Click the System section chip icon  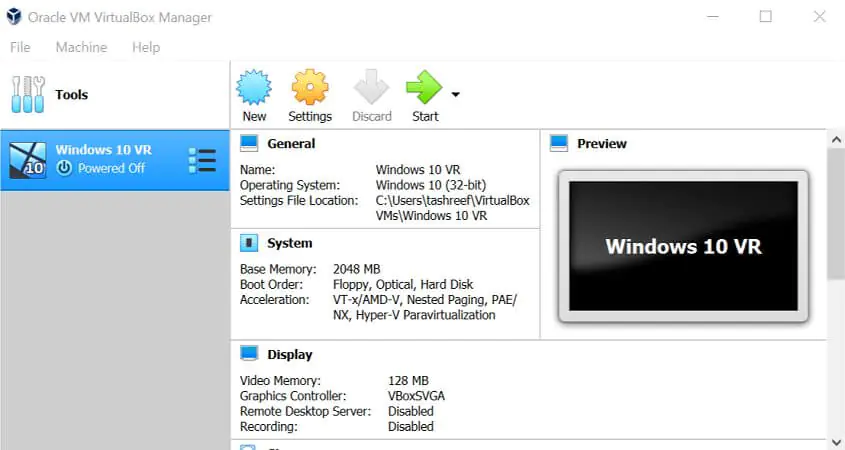[x=249, y=243]
